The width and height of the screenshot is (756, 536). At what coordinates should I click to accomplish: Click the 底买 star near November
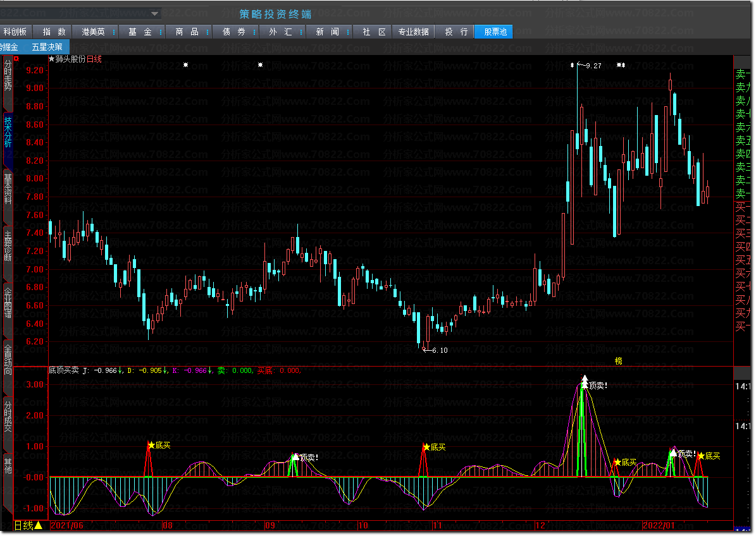tap(426, 447)
